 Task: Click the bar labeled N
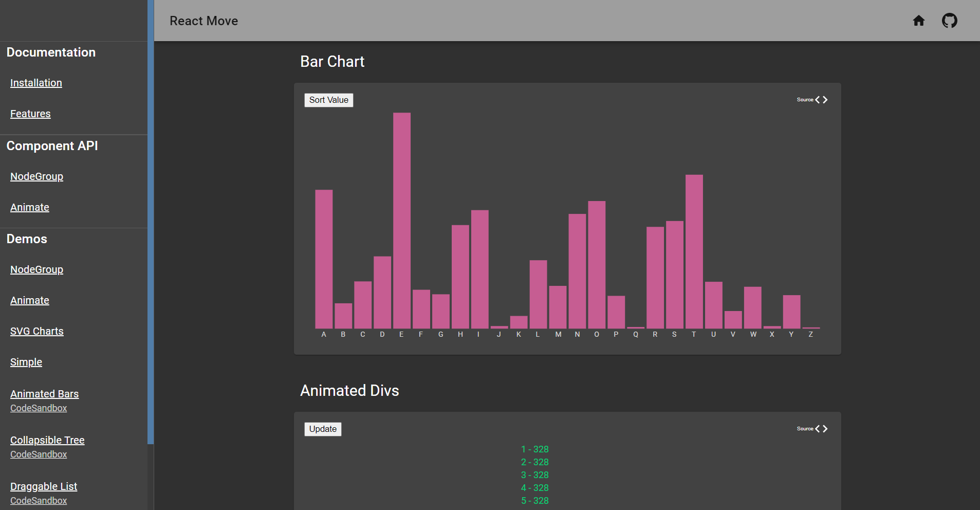(577, 271)
